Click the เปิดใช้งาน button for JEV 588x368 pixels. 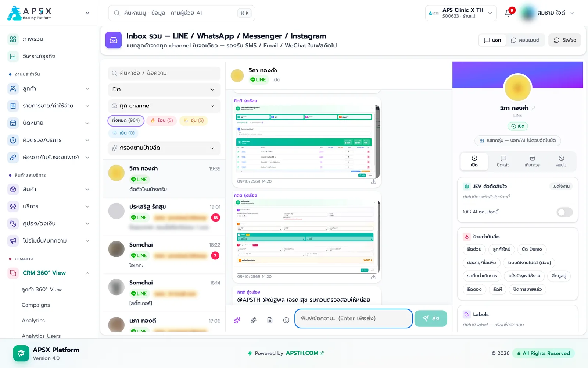coord(561,187)
